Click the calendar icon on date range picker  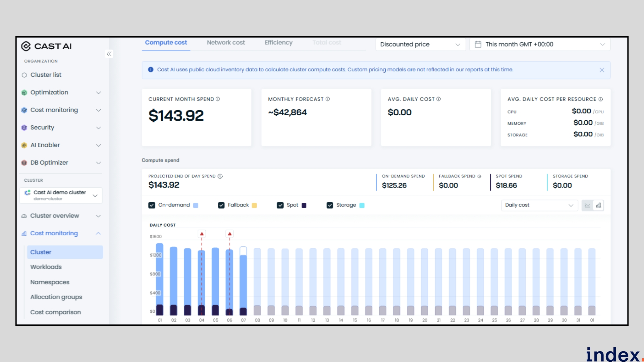coord(478,44)
